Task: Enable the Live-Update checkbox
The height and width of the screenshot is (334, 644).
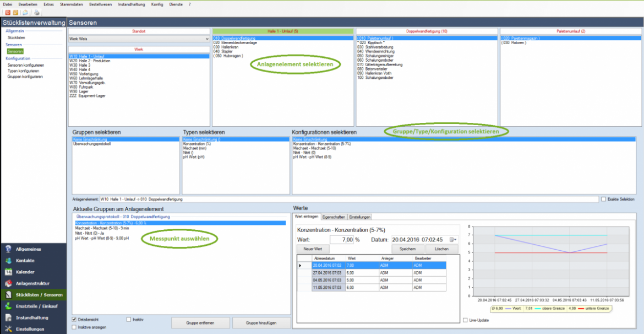Action: 465,320
